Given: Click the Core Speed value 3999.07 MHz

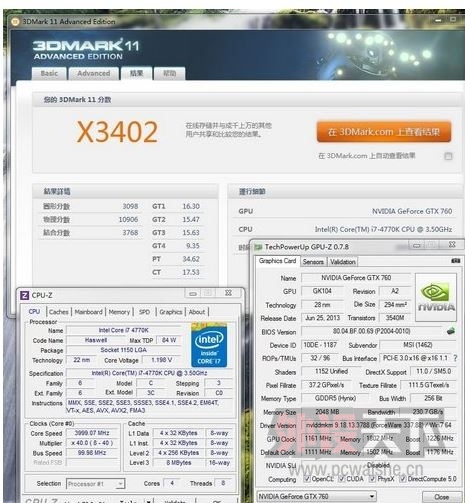Looking at the screenshot, I should pyautogui.click(x=92, y=433).
